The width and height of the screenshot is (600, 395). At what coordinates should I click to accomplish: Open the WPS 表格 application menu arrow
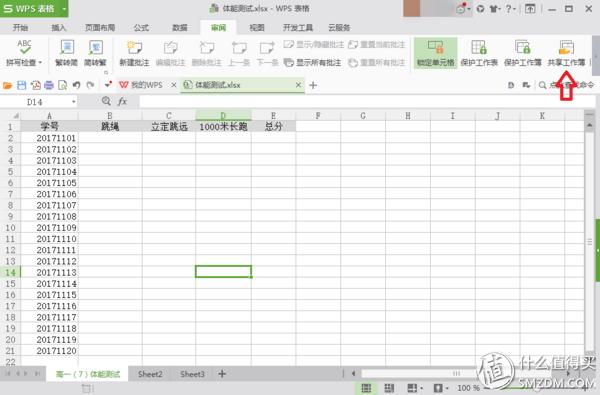click(x=64, y=8)
